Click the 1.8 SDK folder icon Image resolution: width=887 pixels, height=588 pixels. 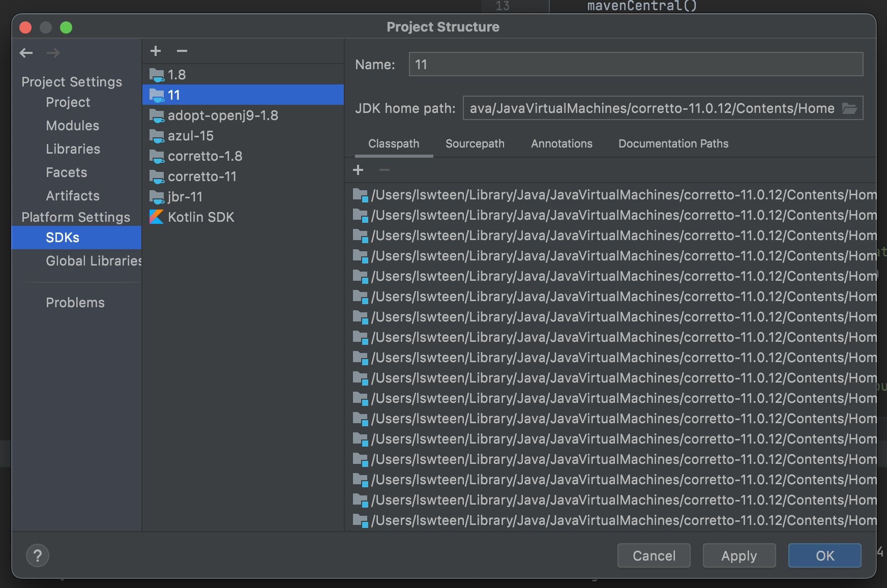point(157,75)
